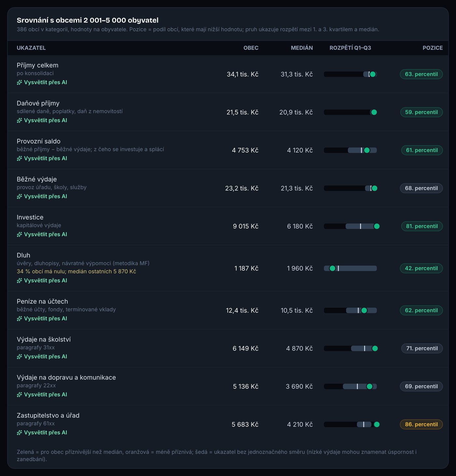Click the ROZPĚTÍ Q1–Q3 column header
The width and height of the screenshot is (456, 476).
(350, 48)
